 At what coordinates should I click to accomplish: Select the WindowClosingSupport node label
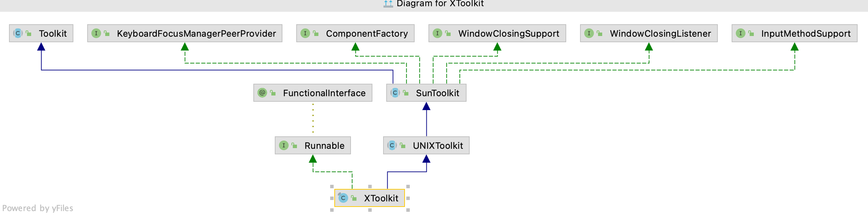[508, 34]
